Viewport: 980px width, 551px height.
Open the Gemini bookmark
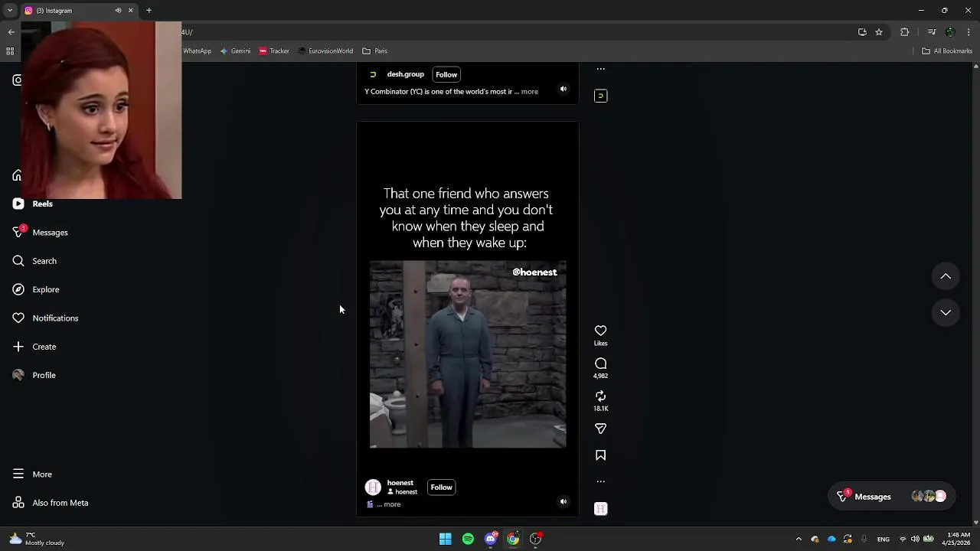[235, 51]
